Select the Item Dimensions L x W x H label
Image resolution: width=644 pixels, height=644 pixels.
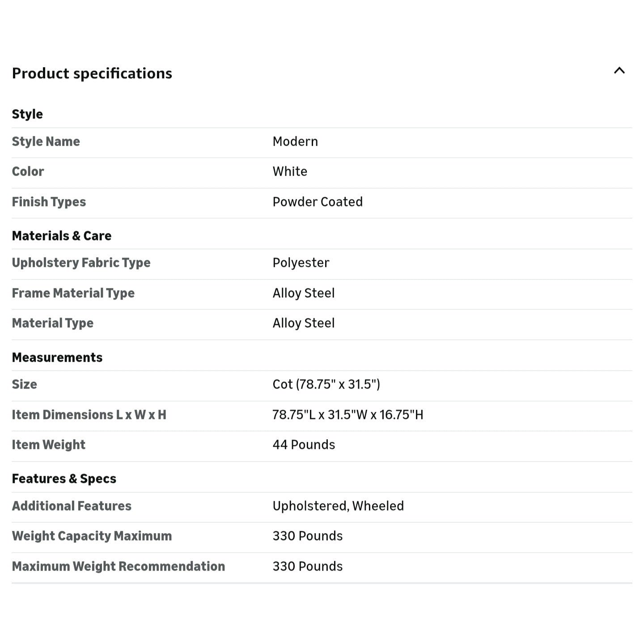click(x=89, y=415)
